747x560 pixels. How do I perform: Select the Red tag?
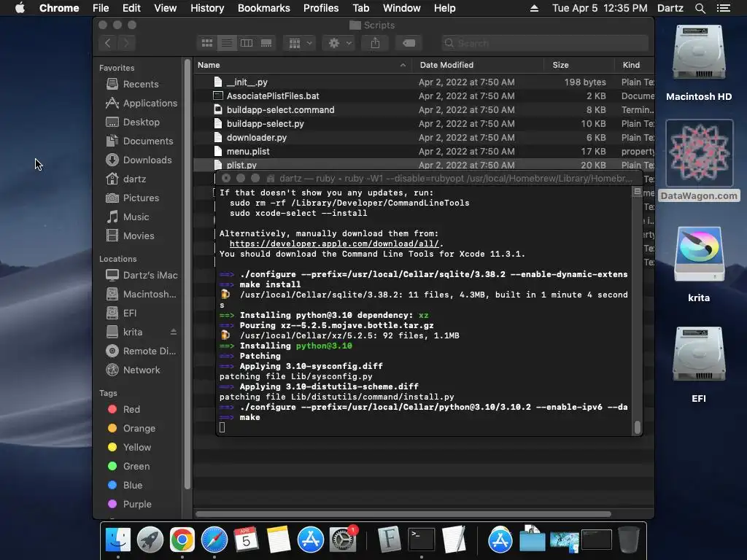[x=124, y=410]
